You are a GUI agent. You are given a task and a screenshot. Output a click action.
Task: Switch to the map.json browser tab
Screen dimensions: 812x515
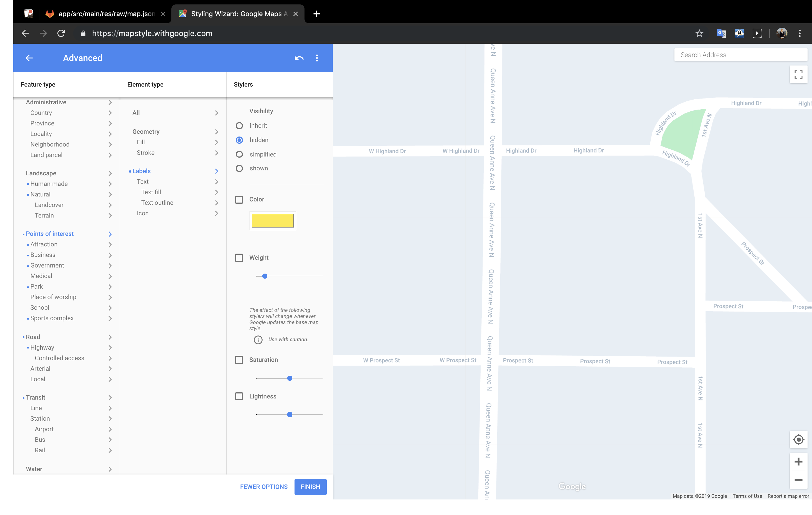[106, 14]
